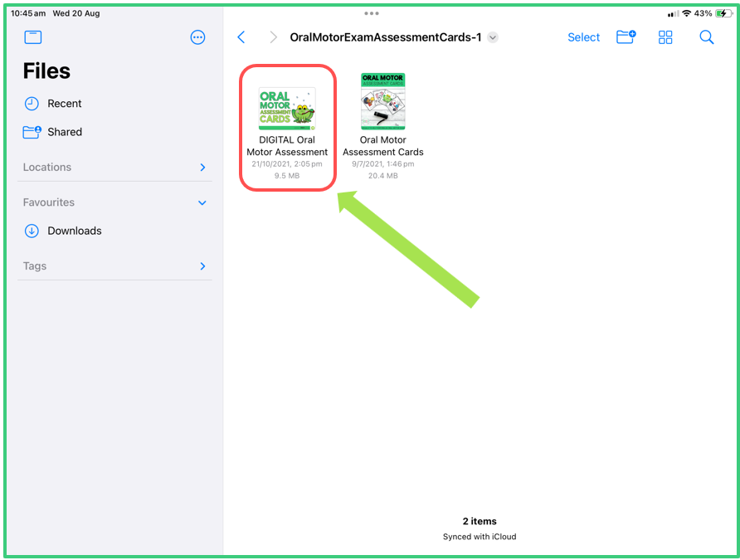Click file name Oral Motor Assessment Cards
The width and height of the screenshot is (740, 560).
click(x=382, y=146)
